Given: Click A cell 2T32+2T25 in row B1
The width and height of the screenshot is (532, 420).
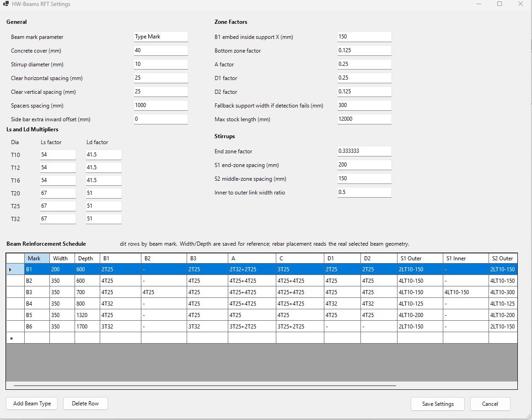Looking at the screenshot, I should click(x=252, y=270).
